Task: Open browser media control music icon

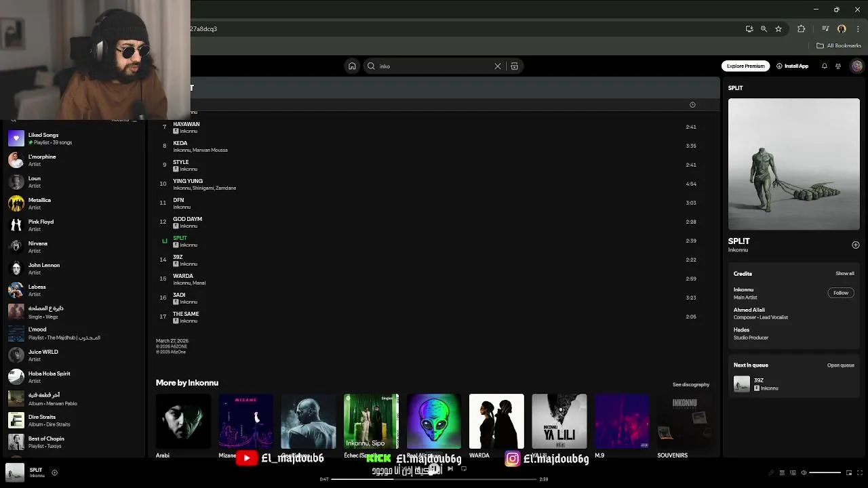Action: tap(825, 28)
